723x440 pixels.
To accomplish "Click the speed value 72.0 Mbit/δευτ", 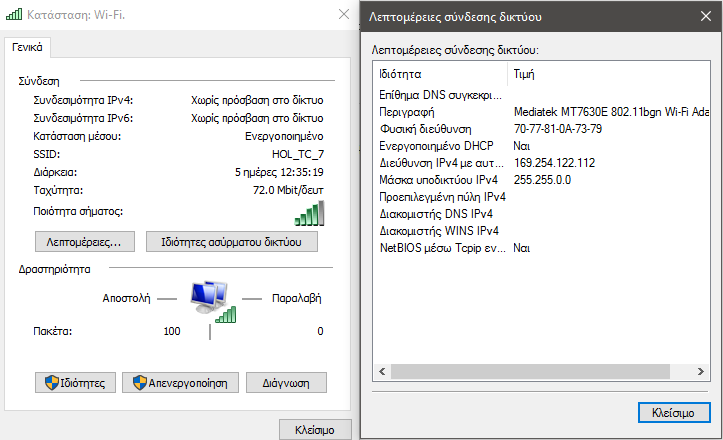I will [x=288, y=190].
